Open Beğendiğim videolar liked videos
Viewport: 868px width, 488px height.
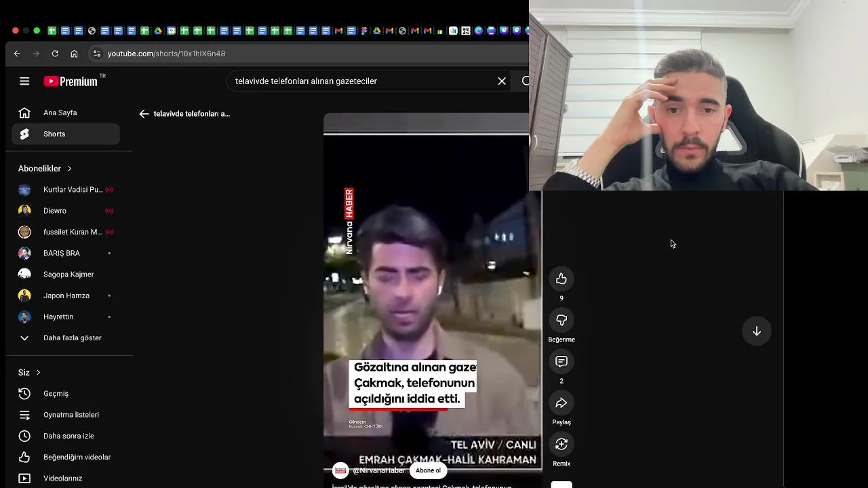pos(66,457)
